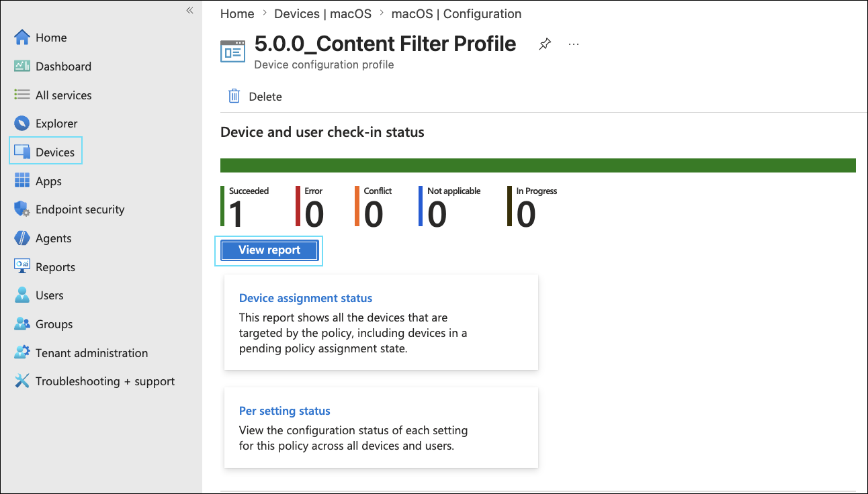Image resolution: width=868 pixels, height=494 pixels.
Task: Click the Users person icon
Action: tap(22, 295)
